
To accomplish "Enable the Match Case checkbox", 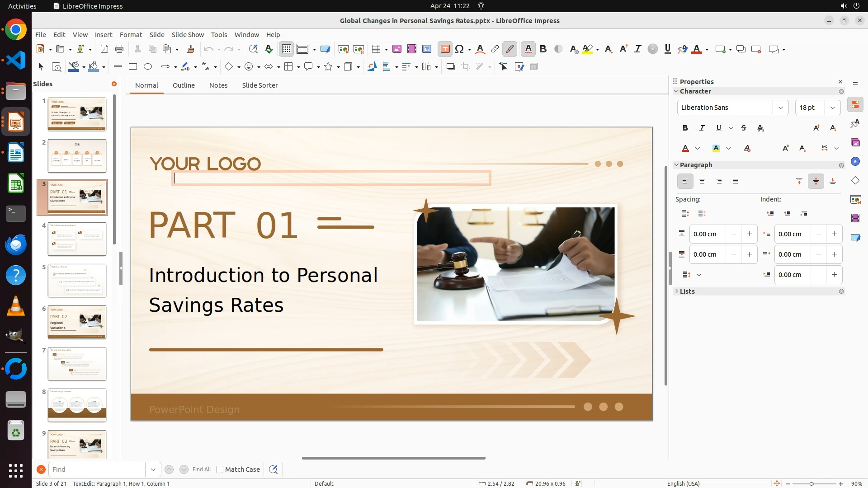I will [220, 469].
